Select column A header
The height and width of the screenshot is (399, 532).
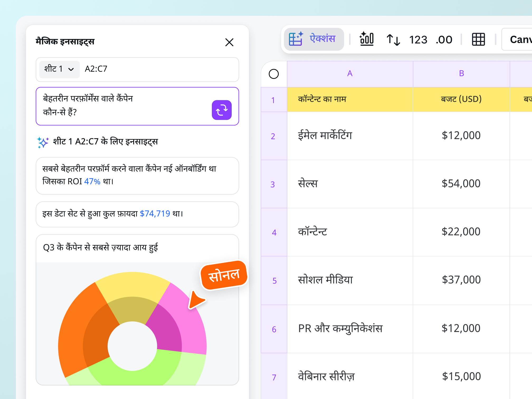(350, 74)
